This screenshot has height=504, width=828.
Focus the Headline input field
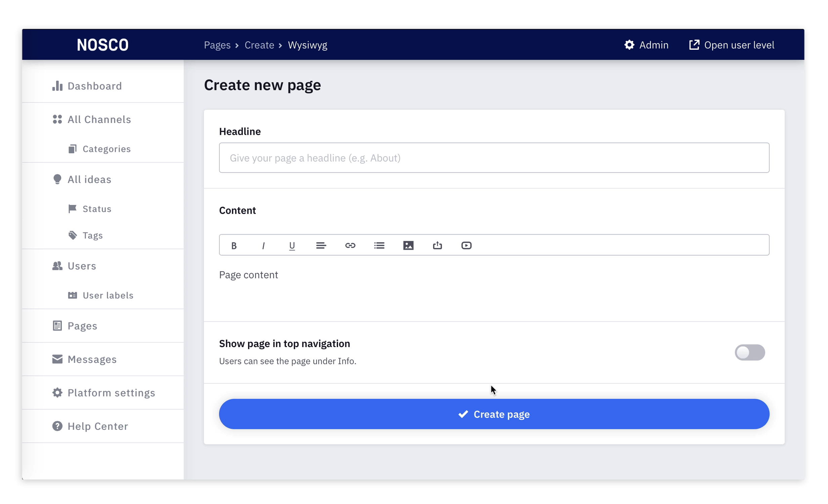[494, 158]
